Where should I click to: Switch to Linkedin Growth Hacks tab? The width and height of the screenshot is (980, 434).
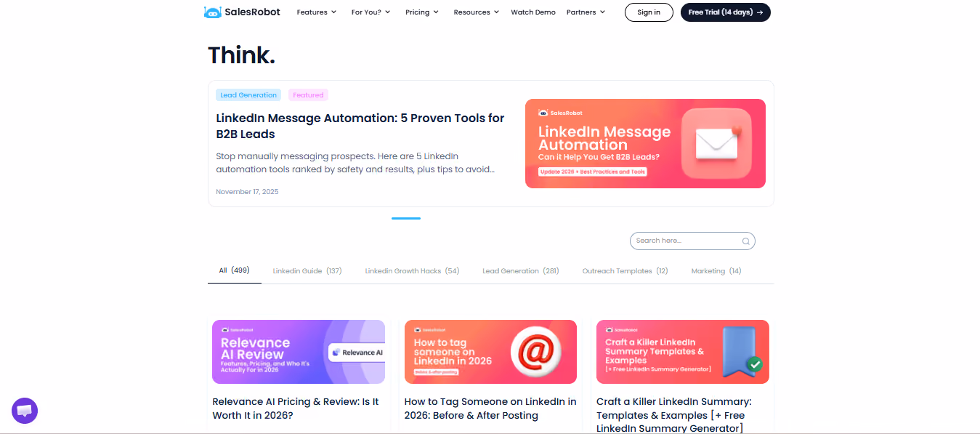point(412,270)
